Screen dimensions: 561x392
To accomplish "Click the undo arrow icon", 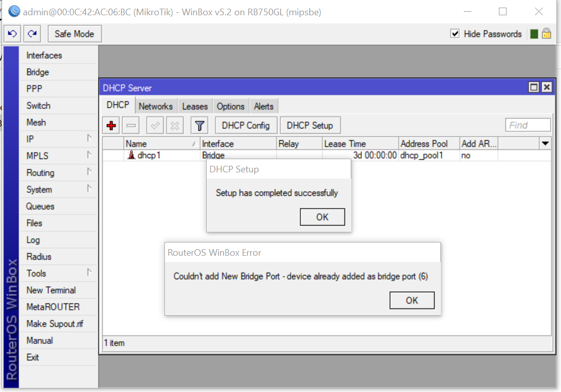I will (12, 34).
